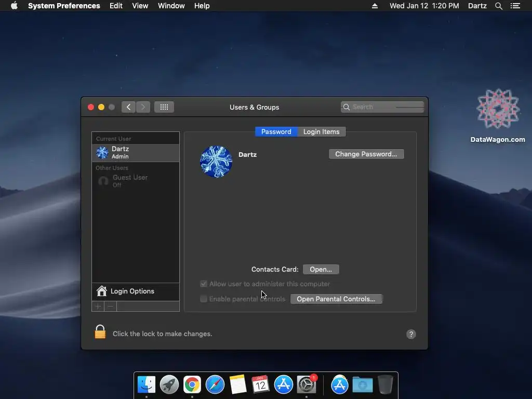Go back with the left chevron button
Screen dimensions: 532x399
tap(129, 107)
